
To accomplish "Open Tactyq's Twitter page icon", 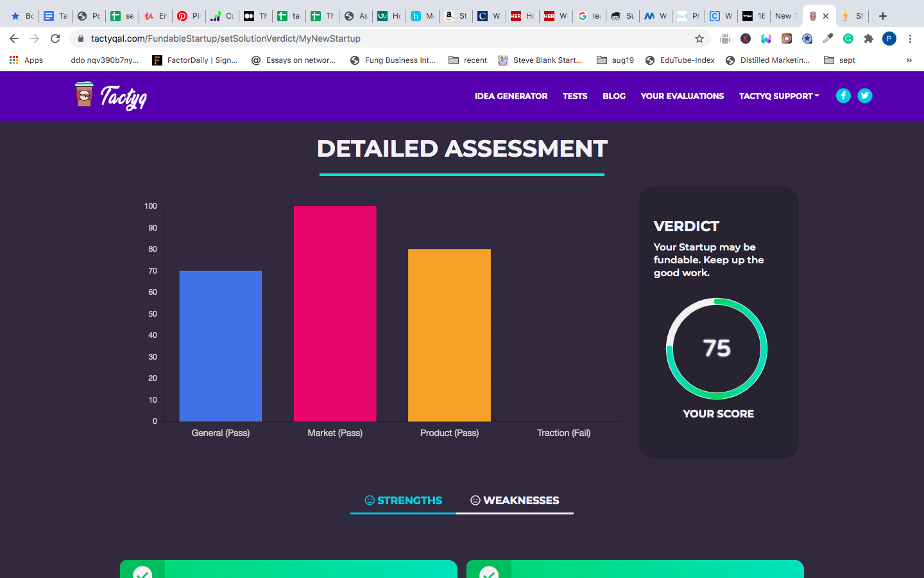I will click(865, 96).
